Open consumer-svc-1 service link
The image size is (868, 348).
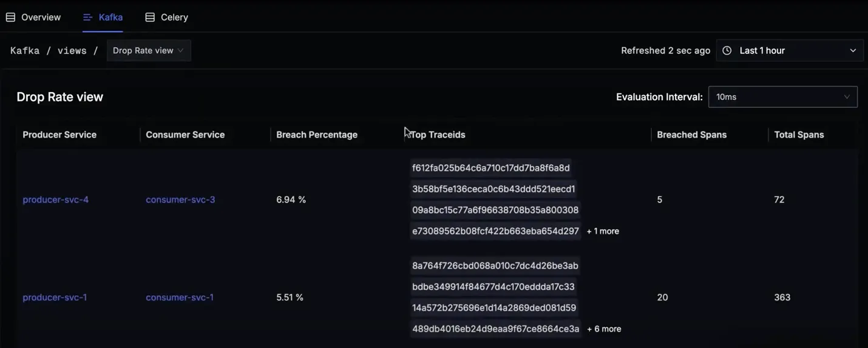[180, 297]
